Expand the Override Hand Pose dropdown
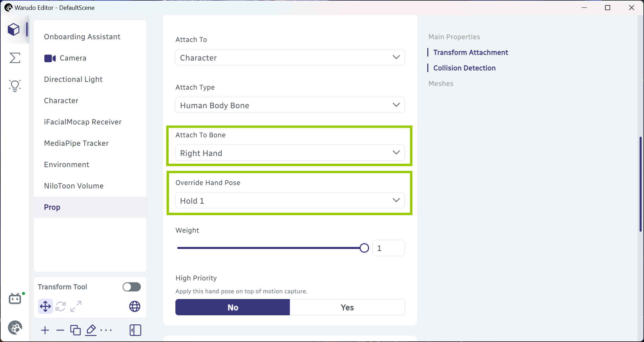 (290, 201)
